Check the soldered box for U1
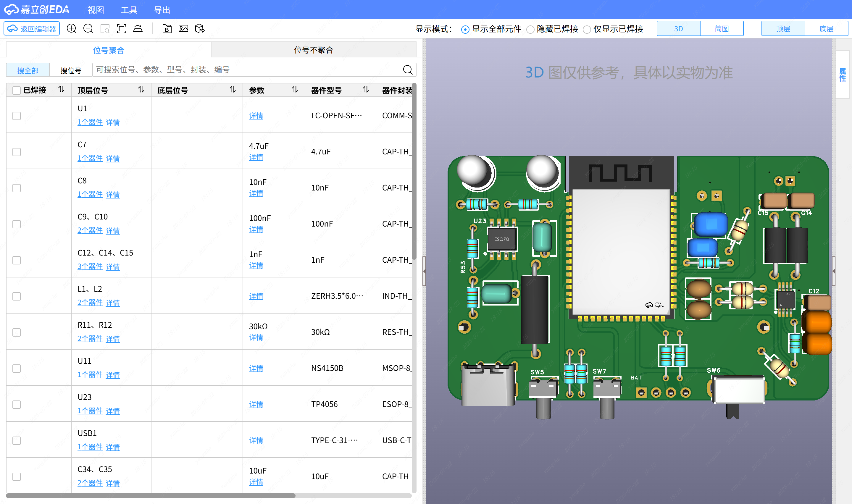Viewport: 852px width, 504px height. (16, 116)
